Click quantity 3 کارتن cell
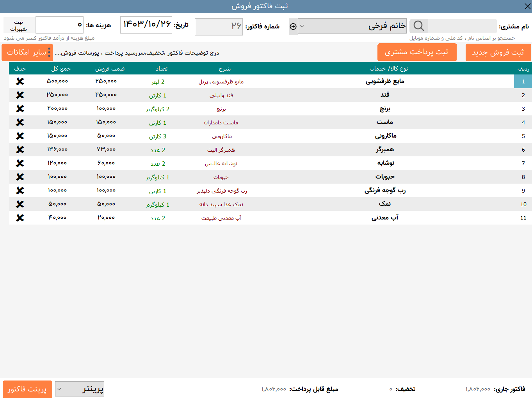The width and height of the screenshot is (532, 400). (x=158, y=136)
